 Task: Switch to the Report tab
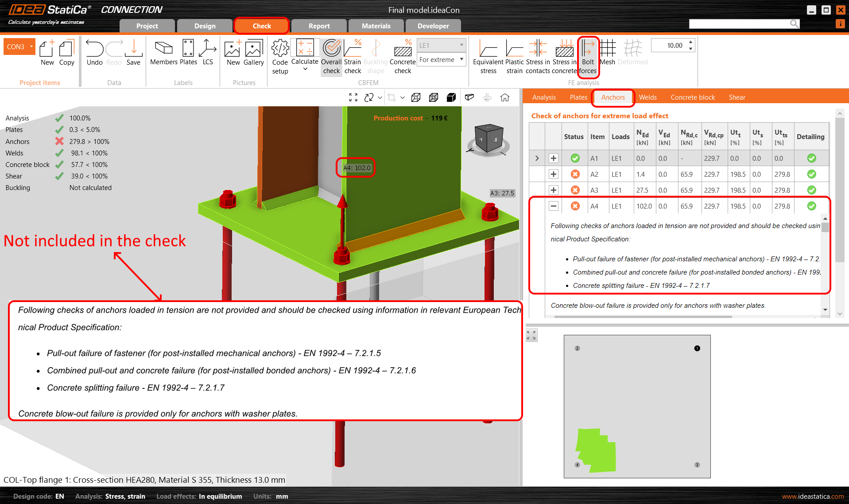(319, 26)
